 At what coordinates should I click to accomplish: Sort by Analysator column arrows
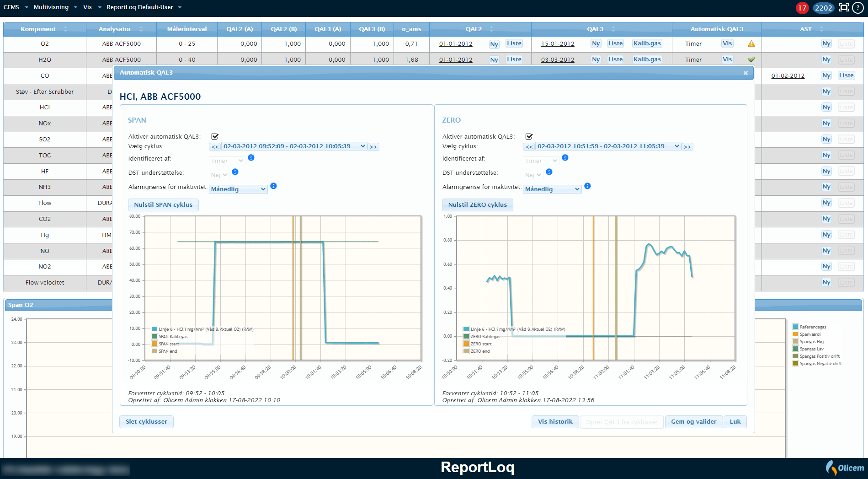click(x=141, y=29)
